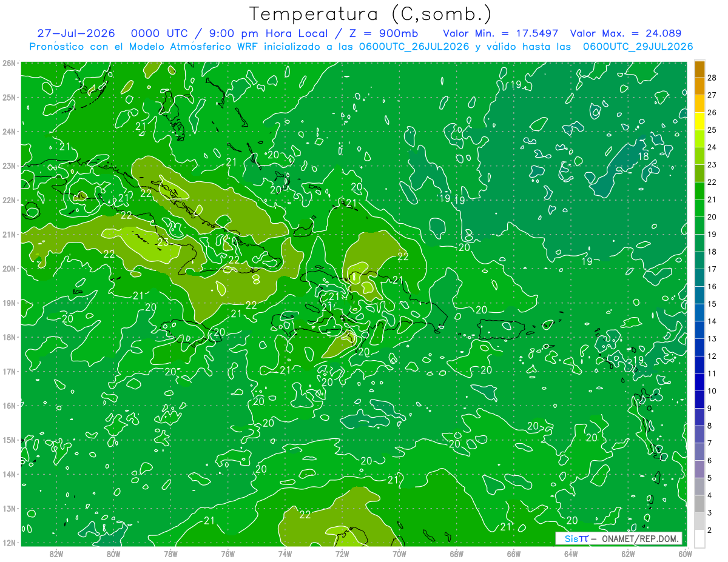Click the "Valor Min. = 17.5497" value
The height and width of the screenshot is (562, 728).
500,33
